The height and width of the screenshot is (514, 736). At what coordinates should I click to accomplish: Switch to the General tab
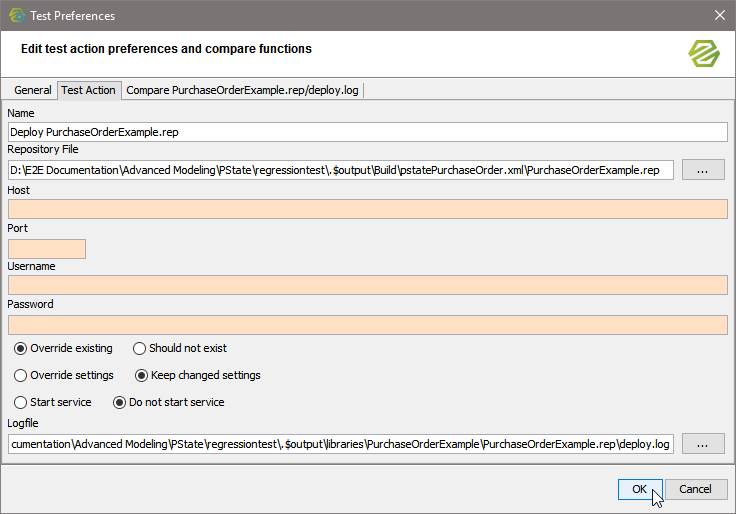33,90
